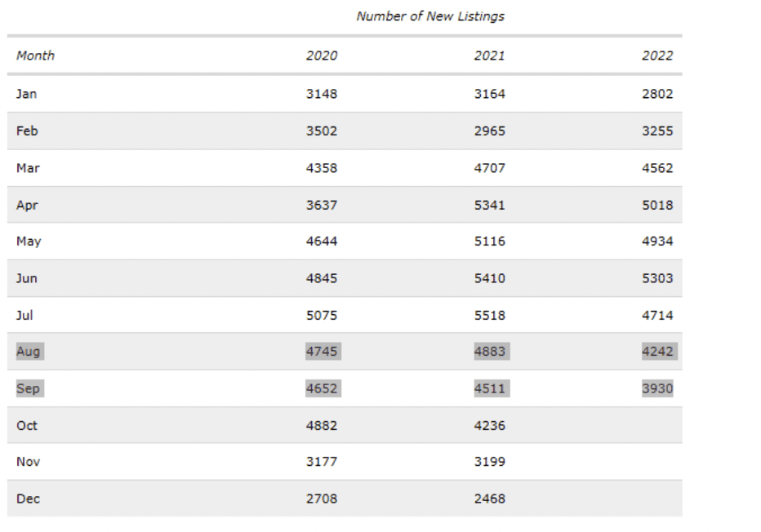Click the Aug 2021 value 4883
The image size is (761, 532).
tap(492, 351)
